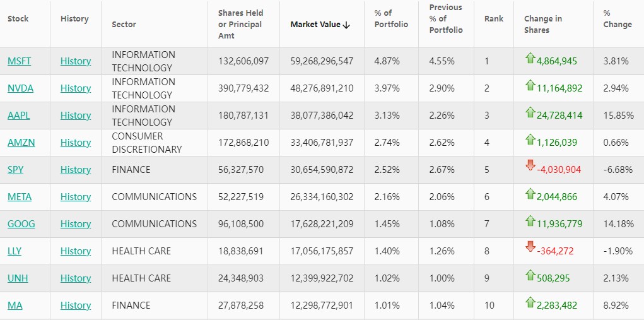
Task: Click the red down arrow for SPY
Action: [530, 166]
